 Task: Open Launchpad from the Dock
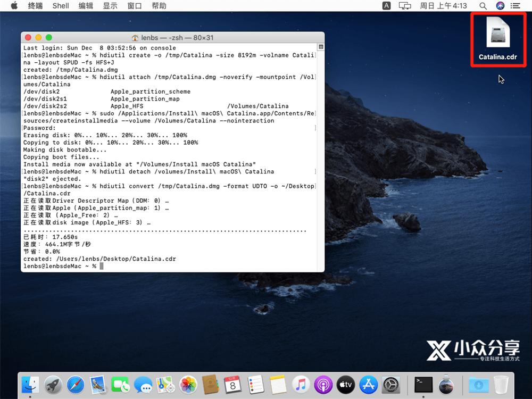(52, 385)
